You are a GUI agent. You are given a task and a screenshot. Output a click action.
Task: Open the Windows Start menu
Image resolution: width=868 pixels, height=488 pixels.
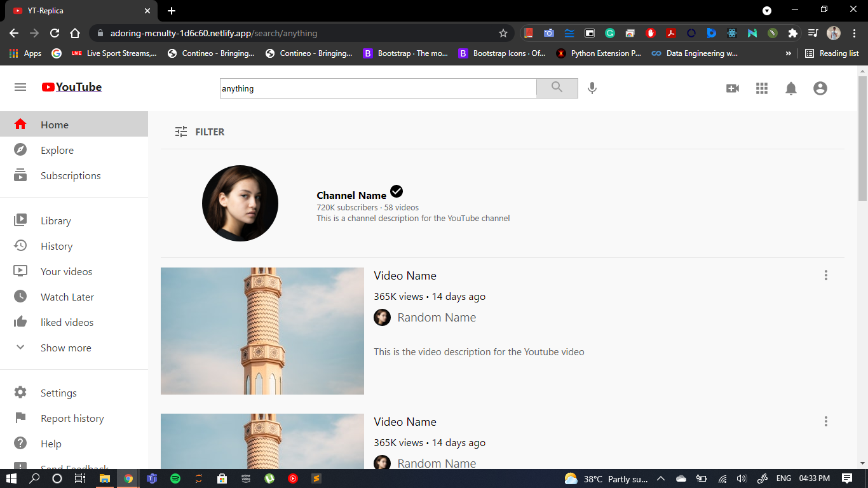point(11,478)
